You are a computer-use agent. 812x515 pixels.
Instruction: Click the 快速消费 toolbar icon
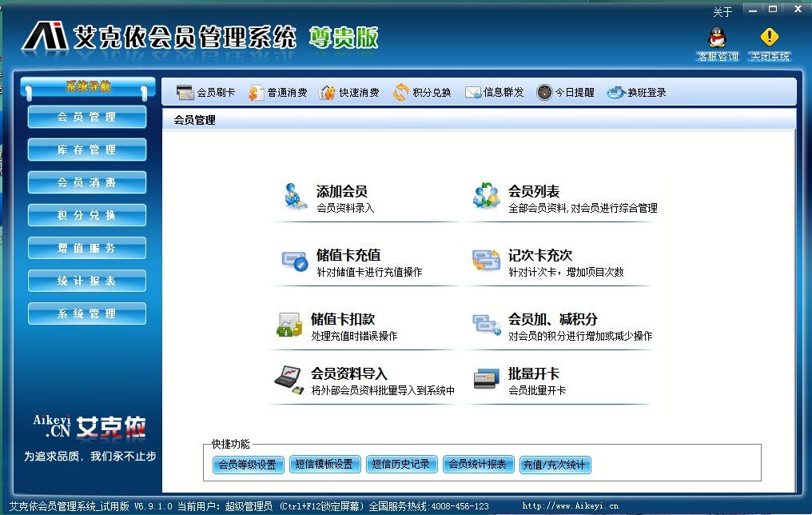point(326,92)
